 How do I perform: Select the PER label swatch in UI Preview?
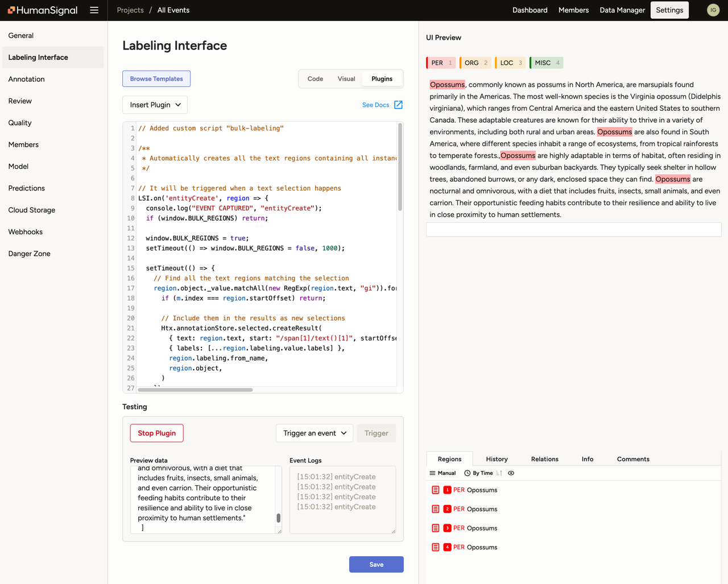click(x=441, y=63)
